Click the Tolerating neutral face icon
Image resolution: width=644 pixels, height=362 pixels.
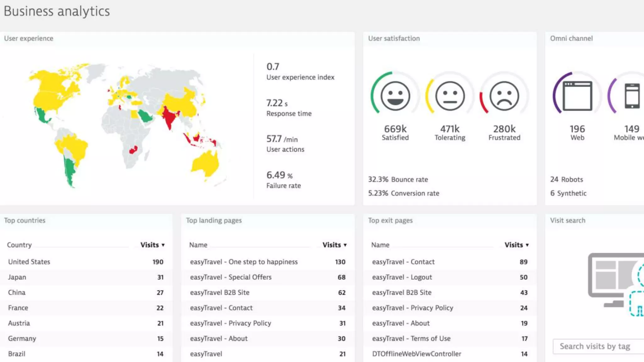(x=450, y=96)
